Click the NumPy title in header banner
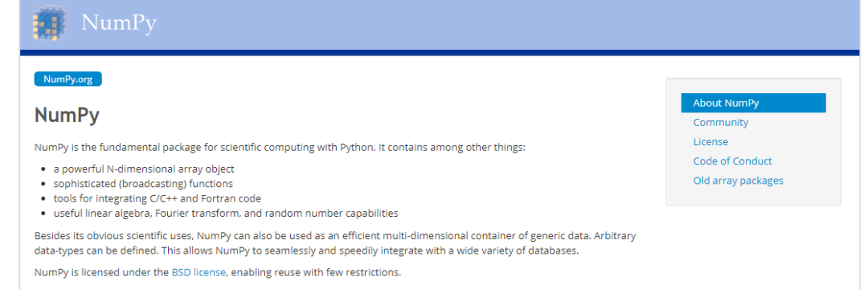The image size is (868, 289). 119,23
